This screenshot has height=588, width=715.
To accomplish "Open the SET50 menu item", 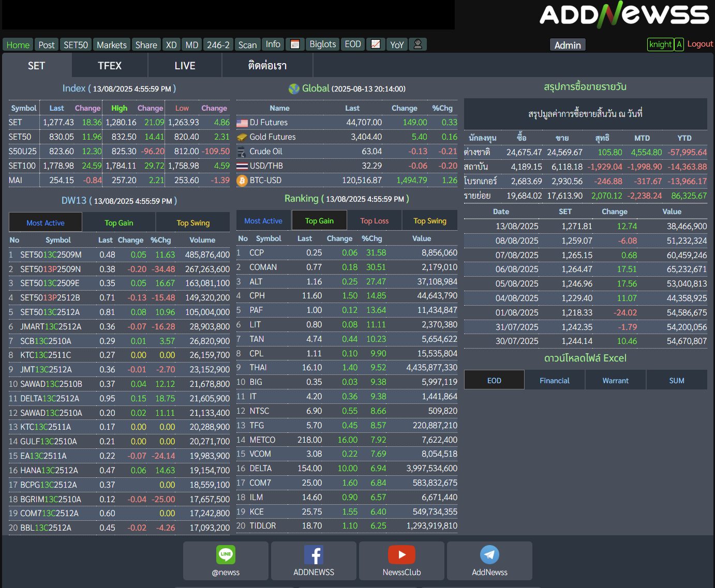I will (x=76, y=45).
